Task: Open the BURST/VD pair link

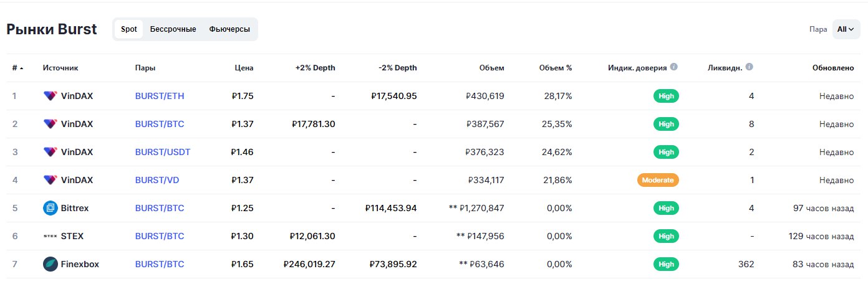Action: click(157, 180)
